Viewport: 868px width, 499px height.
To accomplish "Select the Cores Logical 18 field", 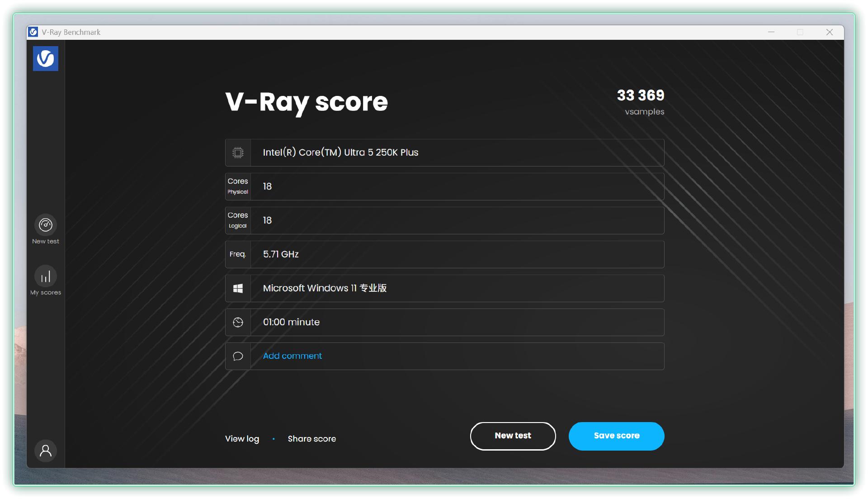I will (x=457, y=220).
